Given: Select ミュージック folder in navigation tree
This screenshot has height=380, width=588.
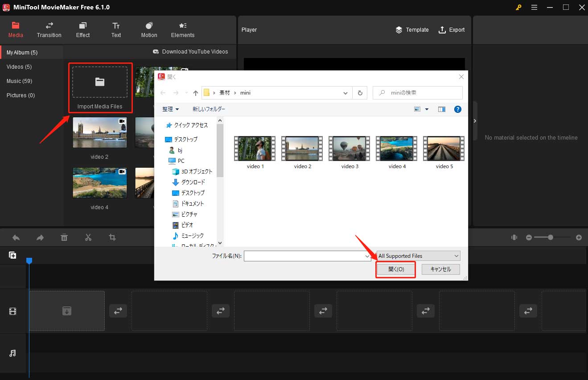Looking at the screenshot, I should coord(188,235).
